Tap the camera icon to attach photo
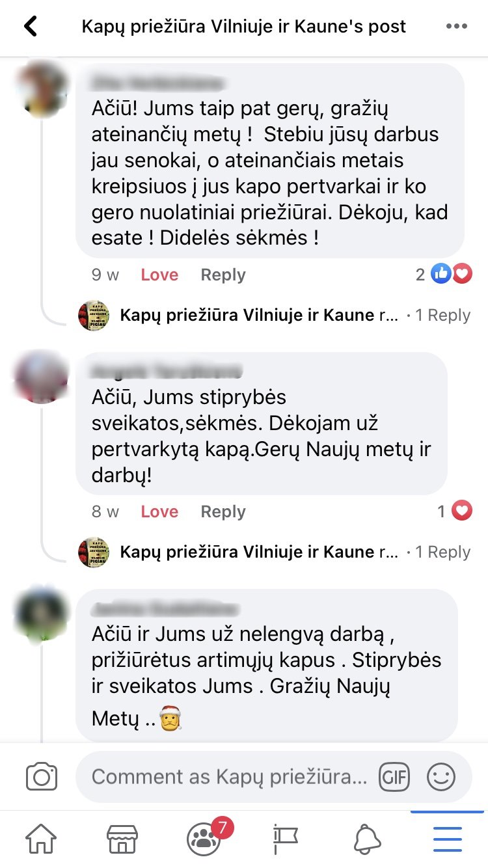488x868 pixels. point(42,777)
